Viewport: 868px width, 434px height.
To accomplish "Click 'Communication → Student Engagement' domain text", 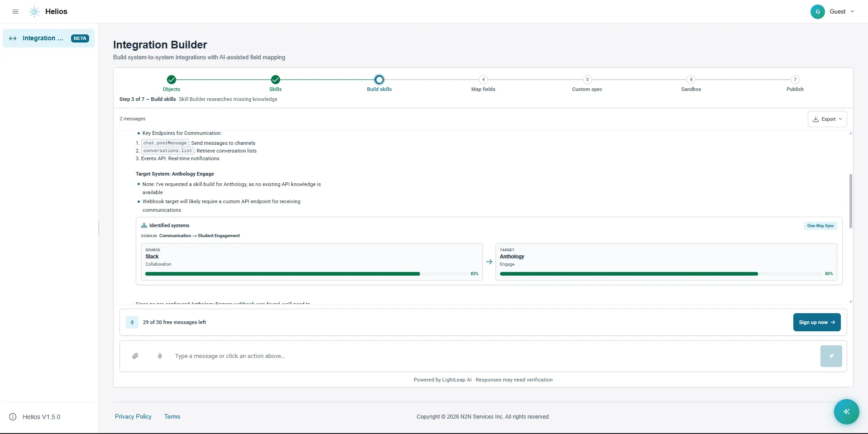I will pos(200,236).
